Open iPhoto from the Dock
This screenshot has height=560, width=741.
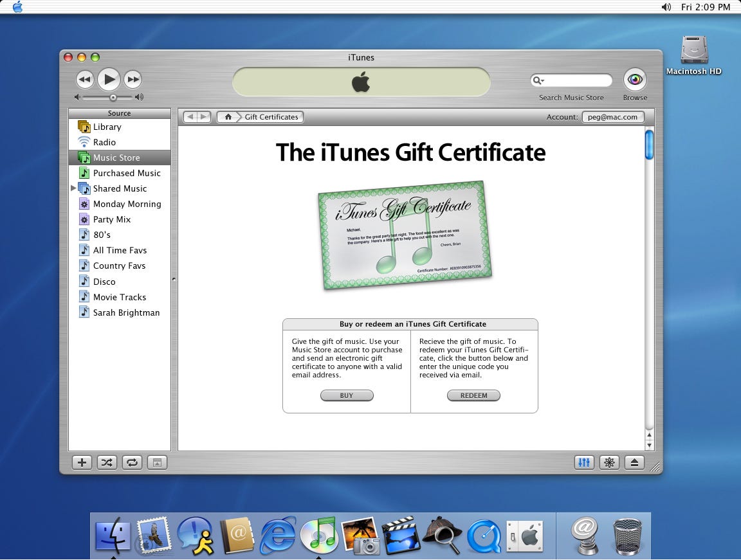[360, 536]
